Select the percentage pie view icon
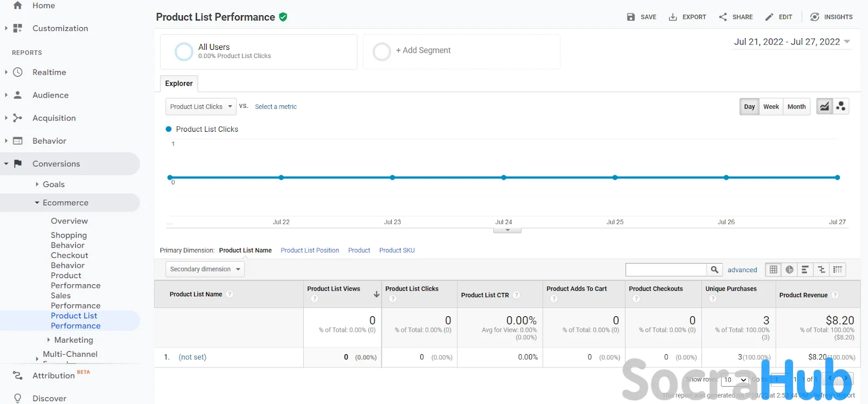868x404 pixels. pyautogui.click(x=789, y=270)
